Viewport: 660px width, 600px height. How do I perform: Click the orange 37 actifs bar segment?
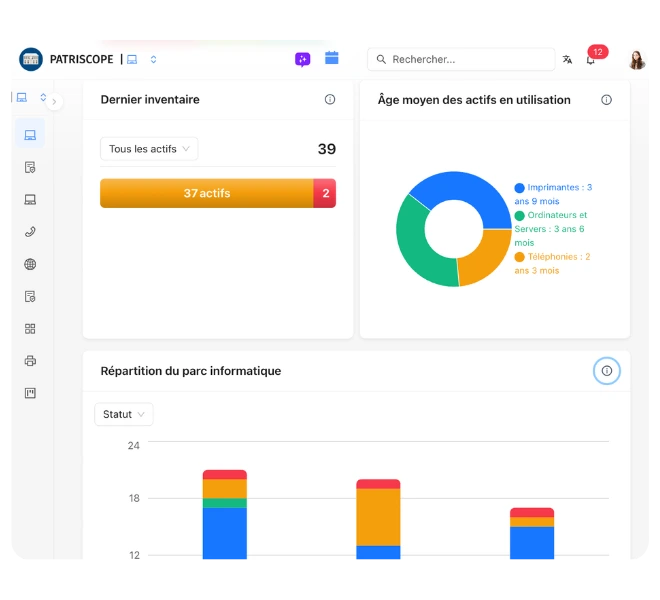click(207, 193)
